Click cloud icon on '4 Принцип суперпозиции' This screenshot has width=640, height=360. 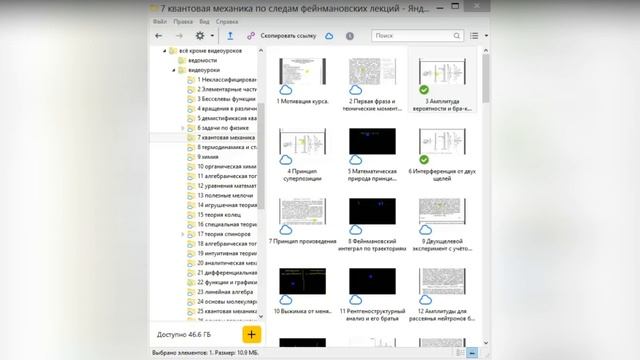pyautogui.click(x=286, y=160)
